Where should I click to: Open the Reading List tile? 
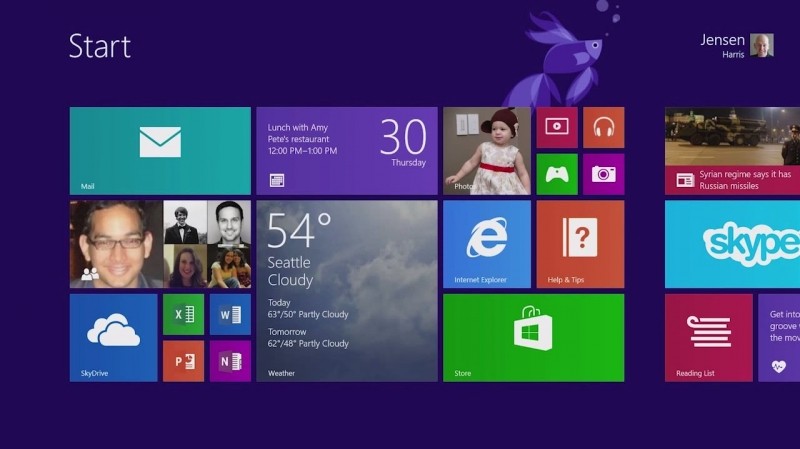tap(709, 337)
